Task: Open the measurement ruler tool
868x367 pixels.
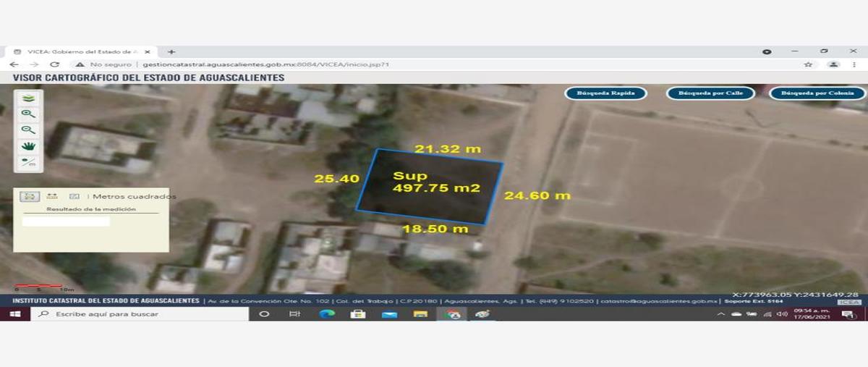Action: (28, 162)
